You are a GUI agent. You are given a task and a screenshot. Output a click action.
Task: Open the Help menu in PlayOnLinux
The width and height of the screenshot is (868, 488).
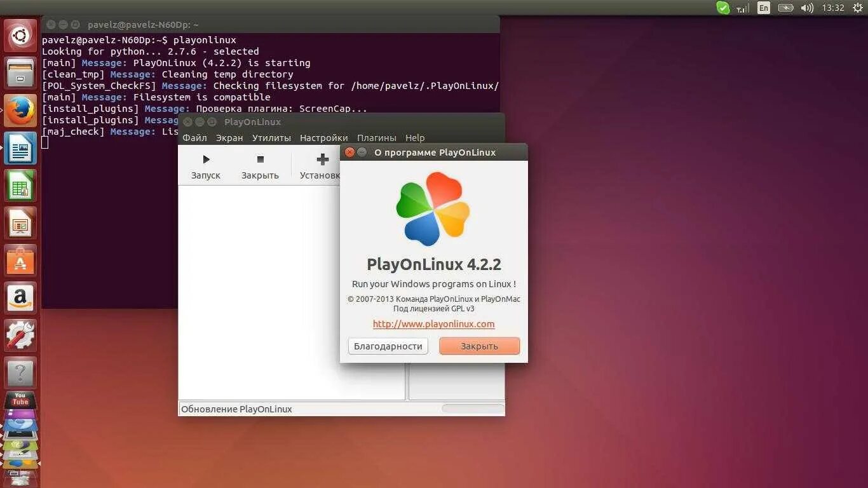tap(415, 138)
